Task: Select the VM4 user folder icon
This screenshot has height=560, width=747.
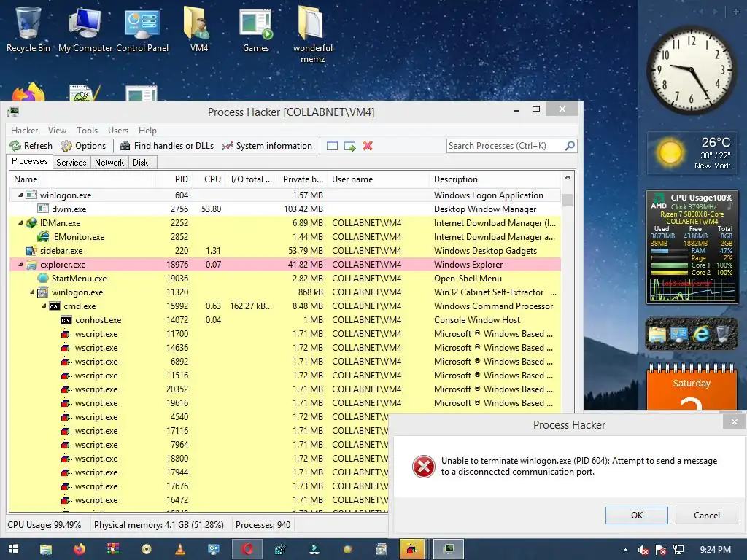Action: 198,28
